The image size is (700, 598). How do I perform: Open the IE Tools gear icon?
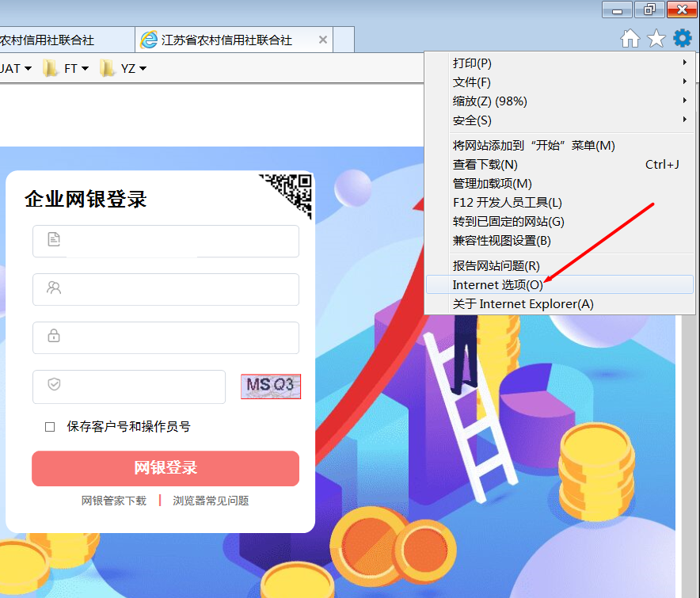[682, 38]
